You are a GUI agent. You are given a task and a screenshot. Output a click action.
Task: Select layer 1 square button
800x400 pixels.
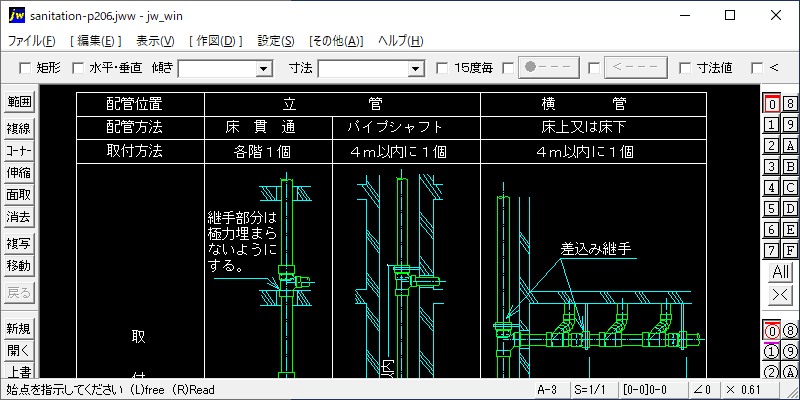pyautogui.click(x=772, y=124)
